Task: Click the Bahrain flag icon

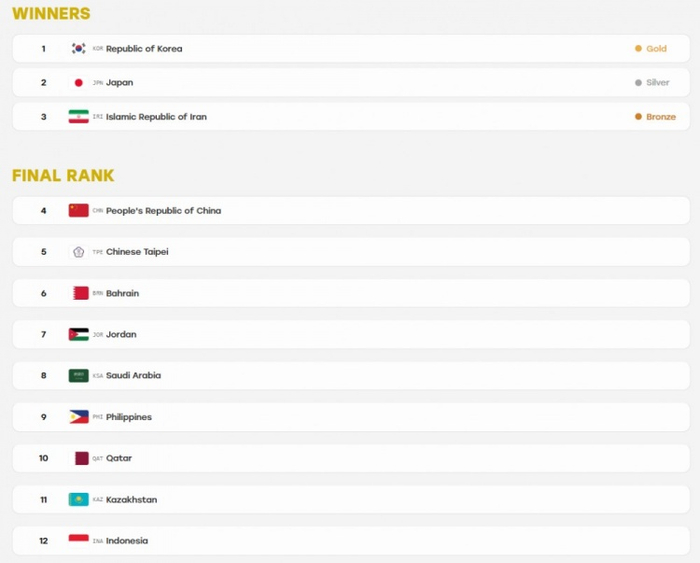Action: (x=80, y=293)
